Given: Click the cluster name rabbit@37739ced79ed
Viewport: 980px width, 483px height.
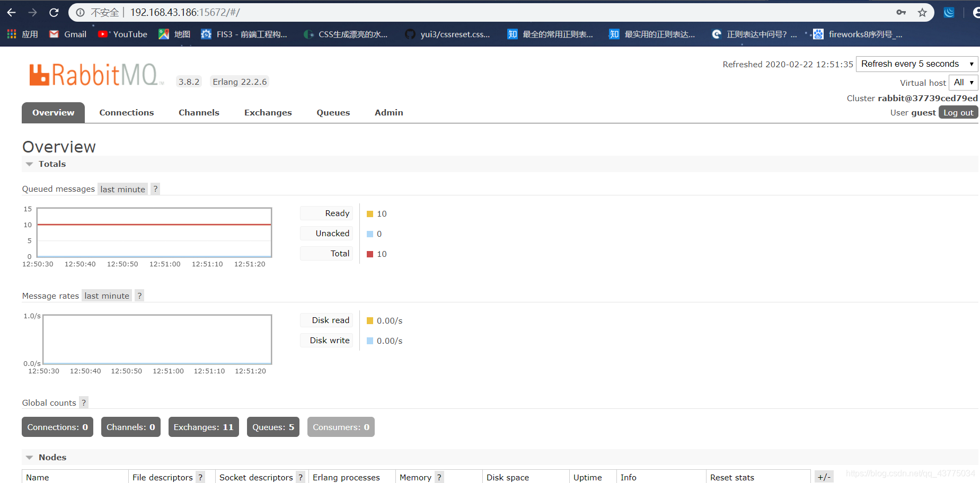Looking at the screenshot, I should coord(928,98).
